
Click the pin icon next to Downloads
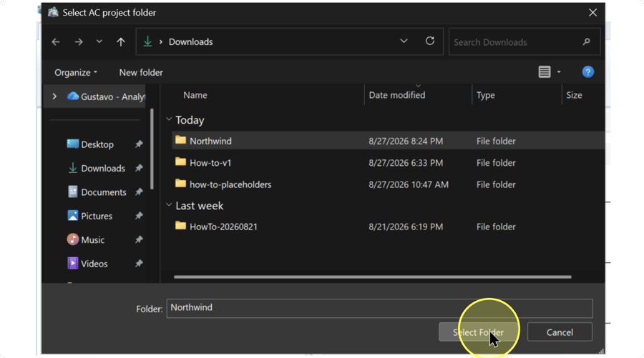(139, 168)
